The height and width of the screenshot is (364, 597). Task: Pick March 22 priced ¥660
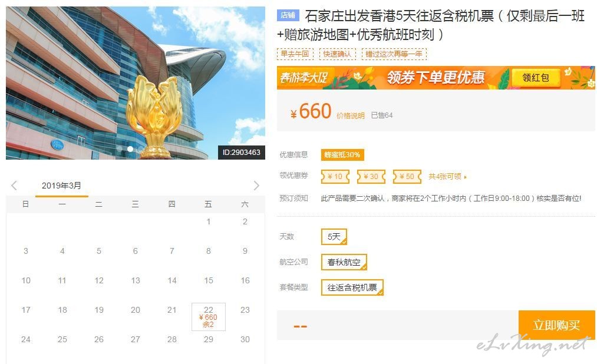pos(209,317)
